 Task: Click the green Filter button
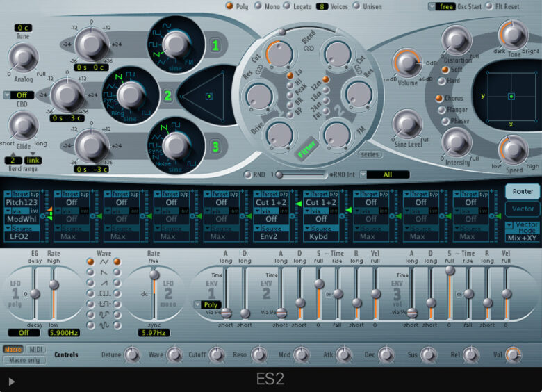tap(306, 149)
